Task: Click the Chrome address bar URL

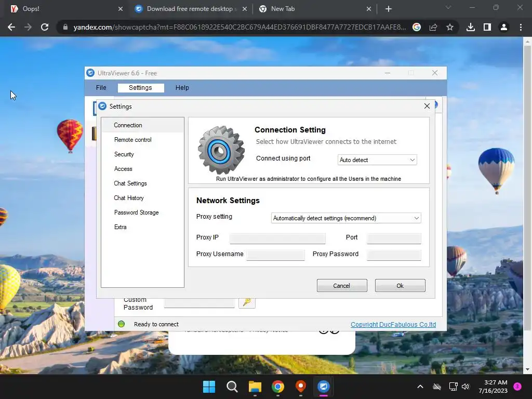Action: point(240,27)
